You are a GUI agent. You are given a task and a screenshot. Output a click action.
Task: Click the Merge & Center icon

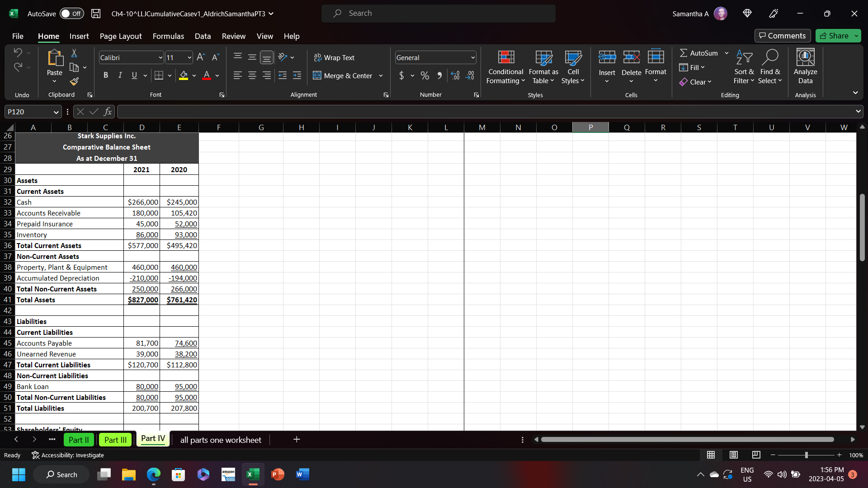coord(317,75)
